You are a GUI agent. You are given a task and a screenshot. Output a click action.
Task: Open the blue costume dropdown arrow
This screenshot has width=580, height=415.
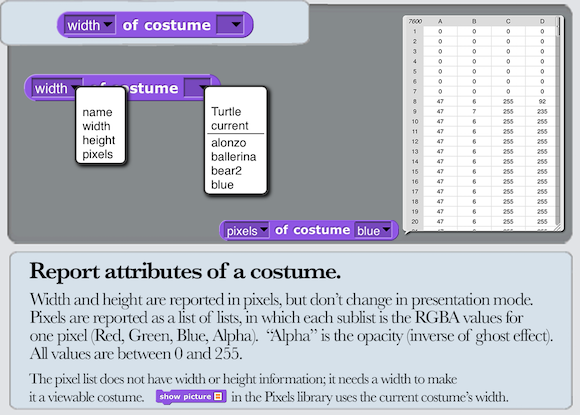click(x=386, y=230)
